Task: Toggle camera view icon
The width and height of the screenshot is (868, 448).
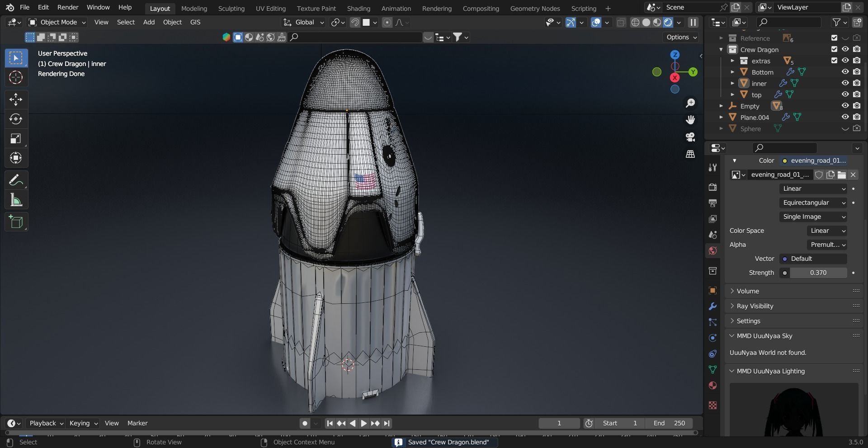Action: 690,137
